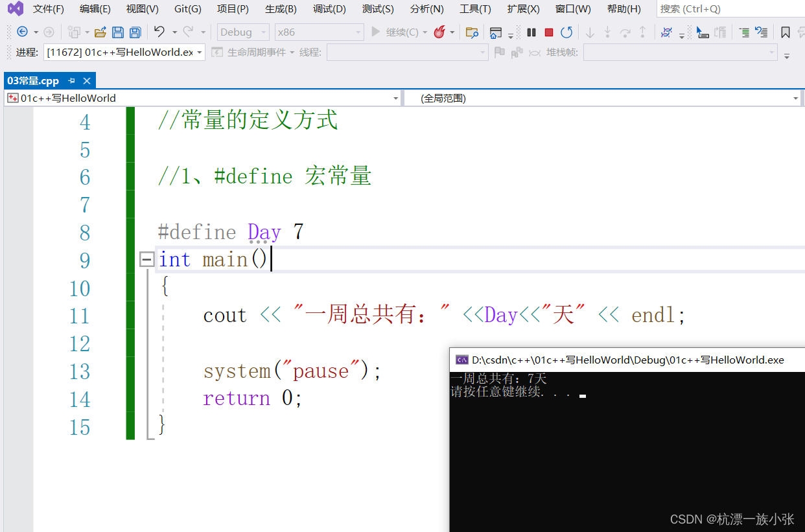
Task: Click the word Day in #define line
Action: point(264,232)
